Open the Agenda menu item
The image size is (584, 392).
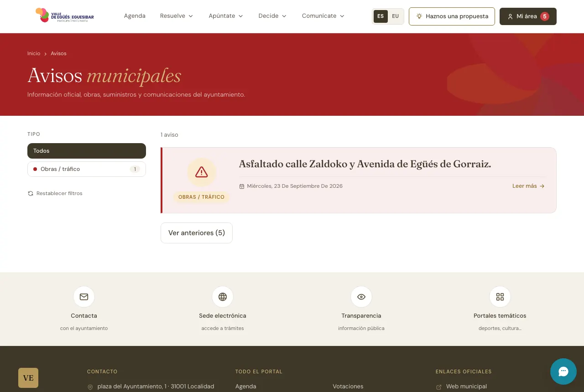click(x=135, y=16)
